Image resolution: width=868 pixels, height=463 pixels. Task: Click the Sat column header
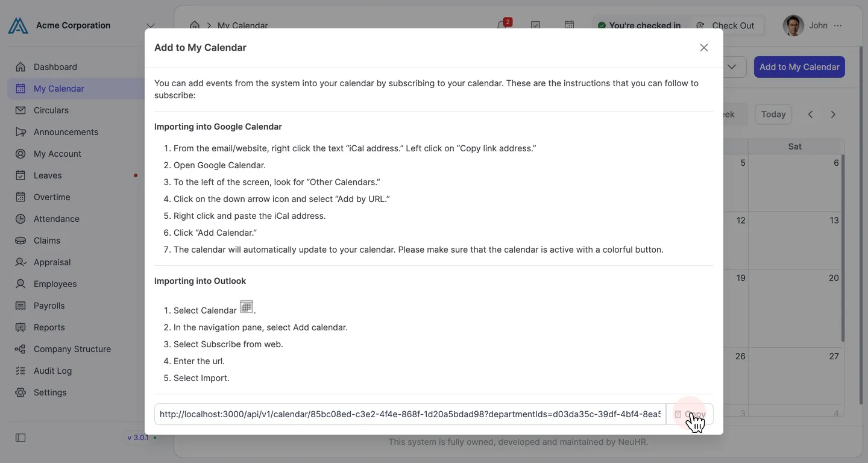click(795, 146)
